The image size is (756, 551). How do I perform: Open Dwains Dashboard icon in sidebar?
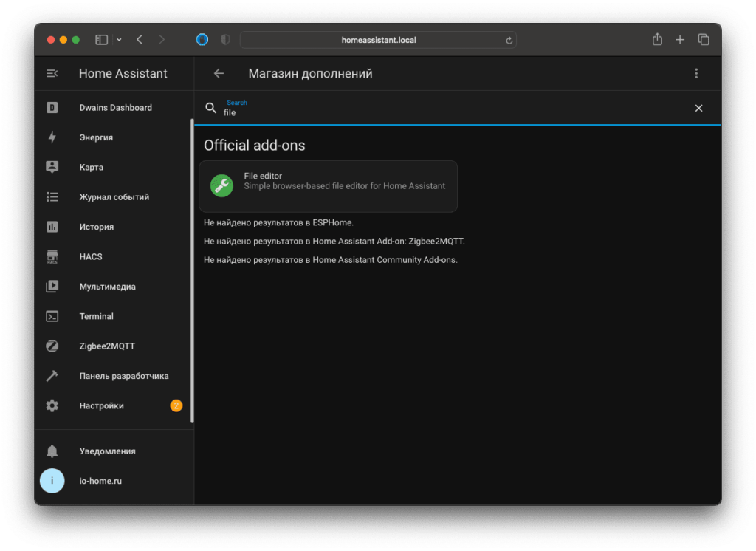pyautogui.click(x=52, y=108)
